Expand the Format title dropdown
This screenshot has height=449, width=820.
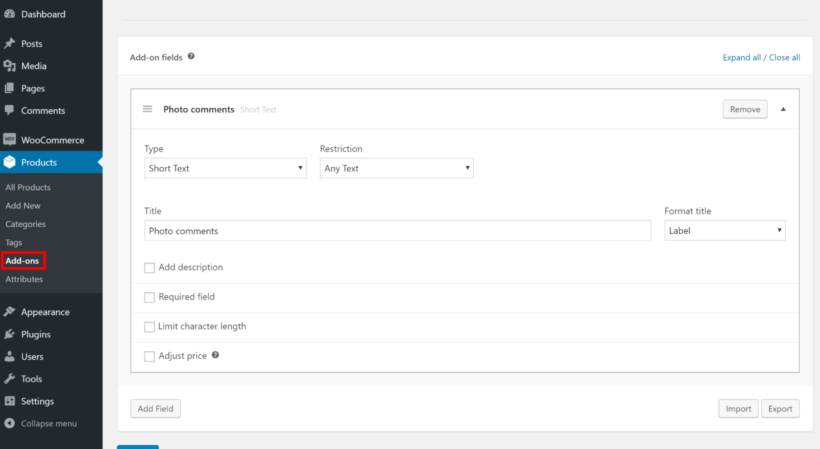(x=724, y=230)
